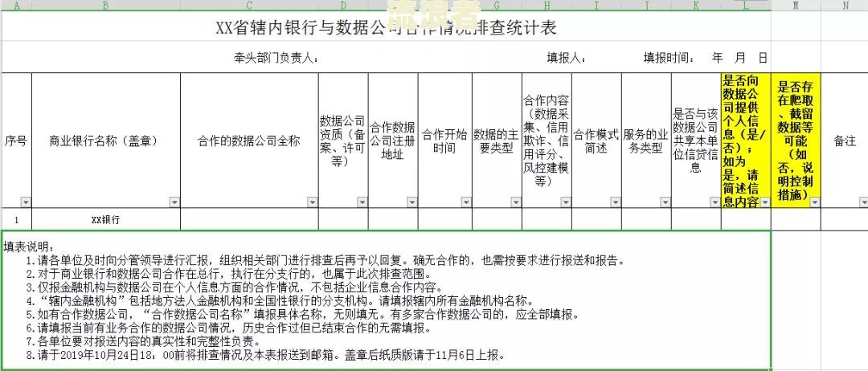
Task: Open filter dropdown for 共享本单位信贷信息 column
Action: [714, 202]
